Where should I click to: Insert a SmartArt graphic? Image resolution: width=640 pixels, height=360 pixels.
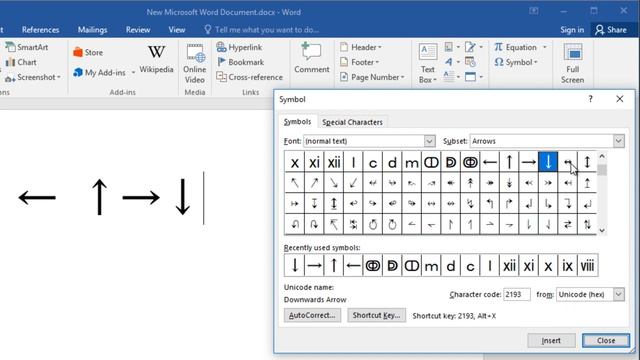pyautogui.click(x=27, y=47)
